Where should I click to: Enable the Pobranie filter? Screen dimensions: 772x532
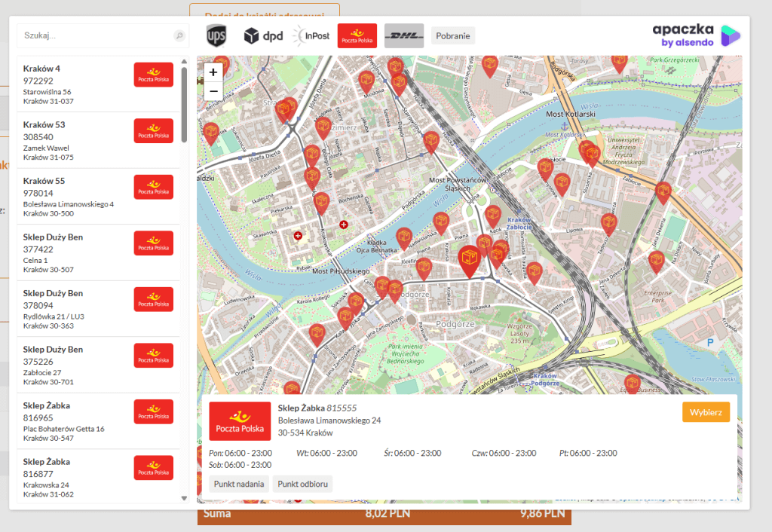coord(453,35)
